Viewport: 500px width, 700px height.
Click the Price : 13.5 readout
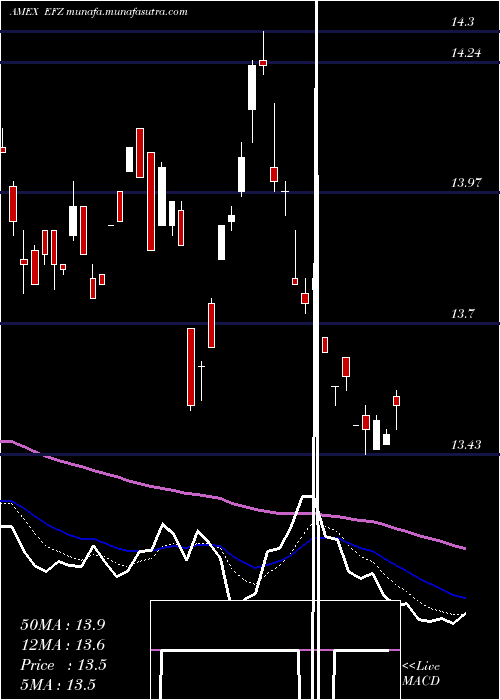pyautogui.click(x=63, y=665)
